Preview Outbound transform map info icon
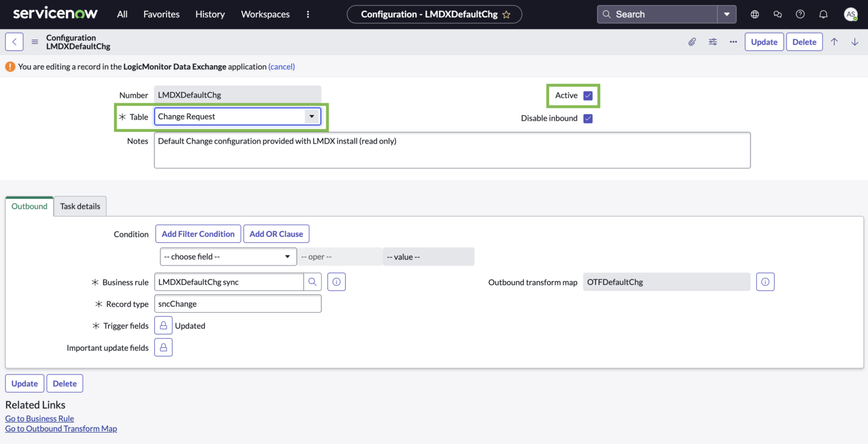868x444 pixels. (765, 282)
